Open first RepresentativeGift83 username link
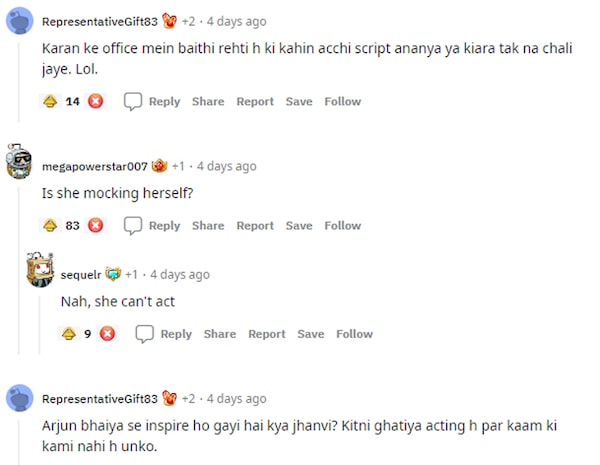Screen dimensions: 600x465 (x=100, y=21)
